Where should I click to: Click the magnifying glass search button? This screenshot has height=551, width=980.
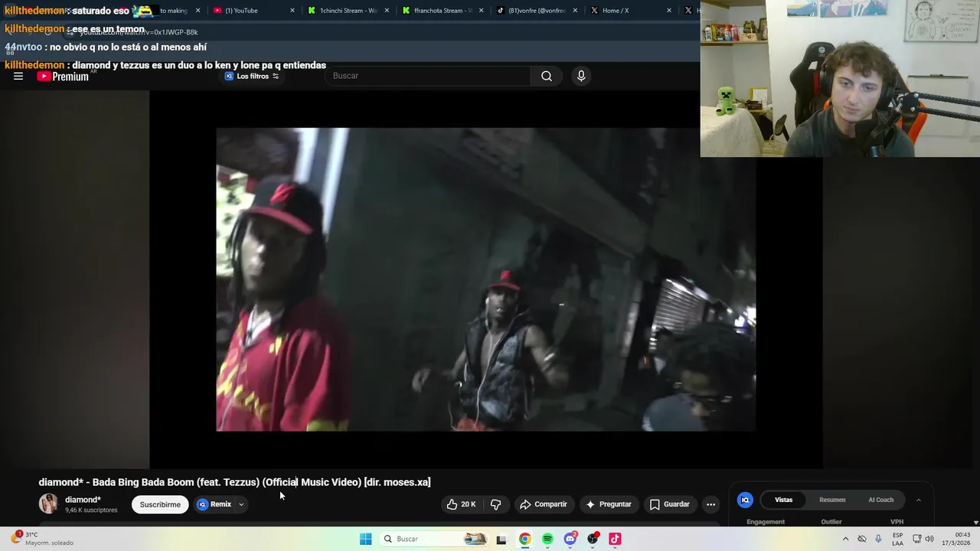coord(547,76)
